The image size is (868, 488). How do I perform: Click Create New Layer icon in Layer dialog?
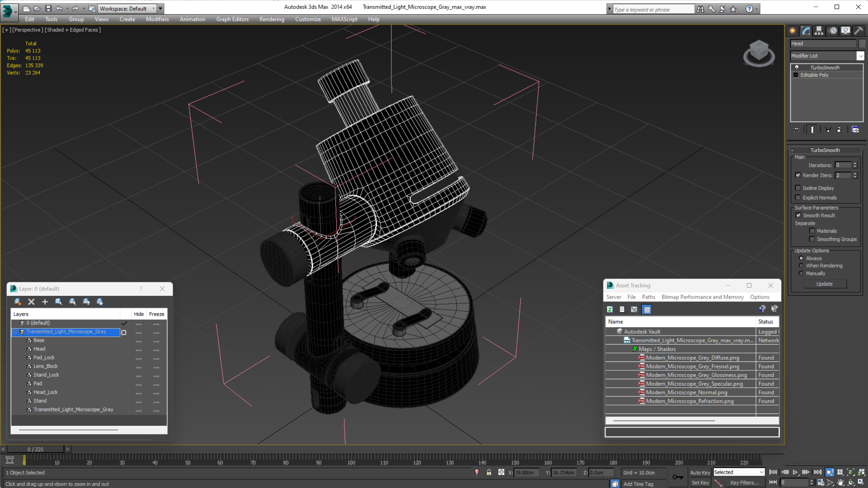(17, 302)
